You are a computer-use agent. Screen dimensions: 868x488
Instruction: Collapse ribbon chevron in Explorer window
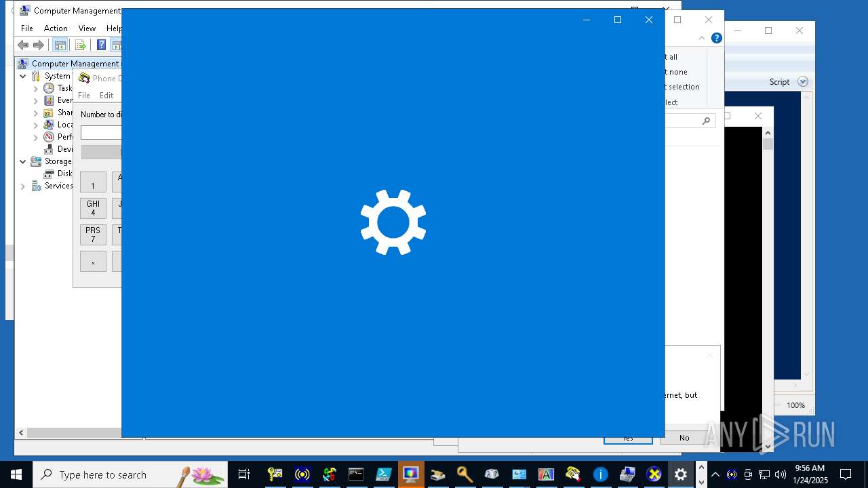702,38
